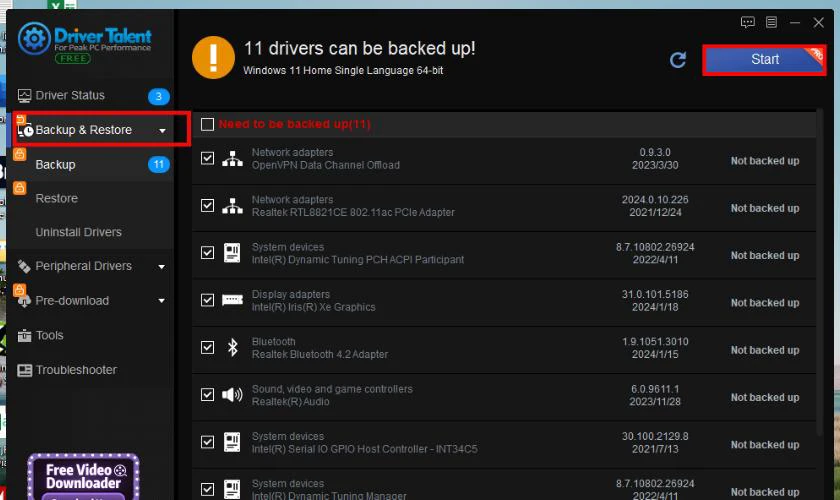
Task: Click the Pre-download cloud icon
Action: (25, 301)
